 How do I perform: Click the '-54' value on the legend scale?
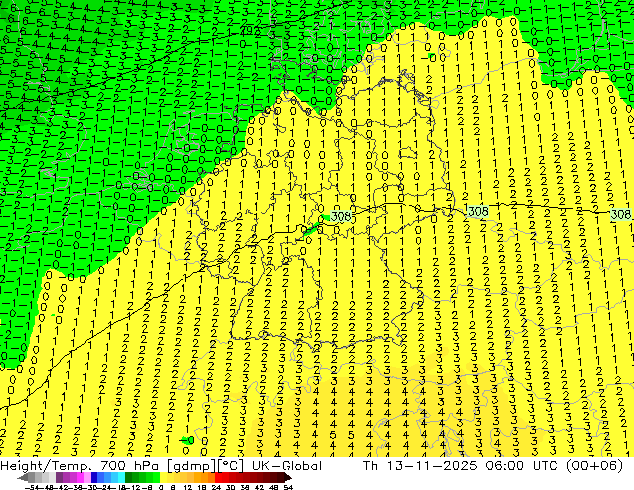coord(32,488)
